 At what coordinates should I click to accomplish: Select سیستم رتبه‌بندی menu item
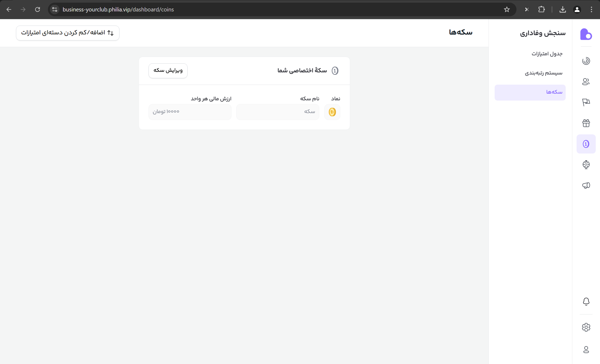click(543, 73)
